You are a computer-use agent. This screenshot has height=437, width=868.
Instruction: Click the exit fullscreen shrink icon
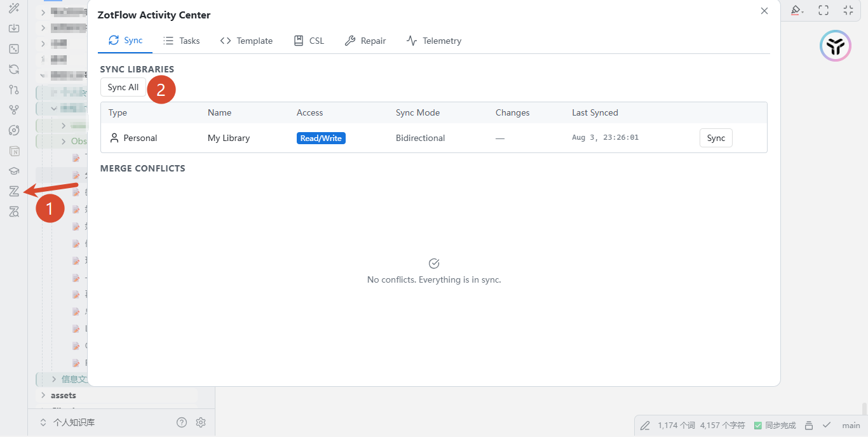pyautogui.click(x=848, y=10)
